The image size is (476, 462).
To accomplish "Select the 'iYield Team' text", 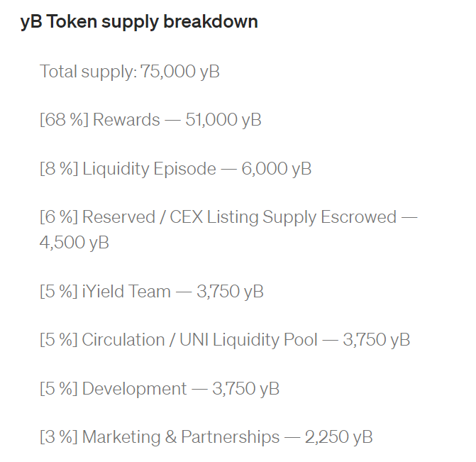I will [x=126, y=291].
